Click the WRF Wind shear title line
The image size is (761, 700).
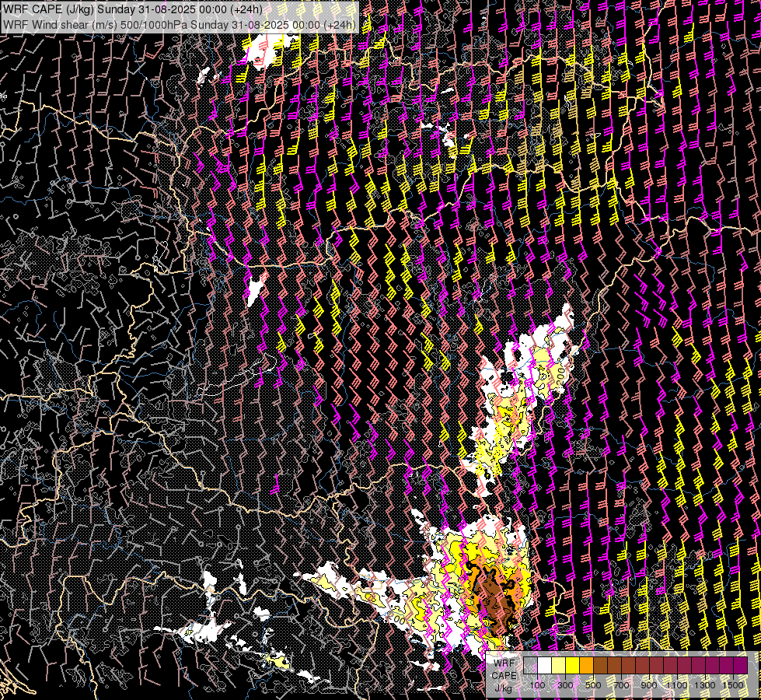coord(179,25)
